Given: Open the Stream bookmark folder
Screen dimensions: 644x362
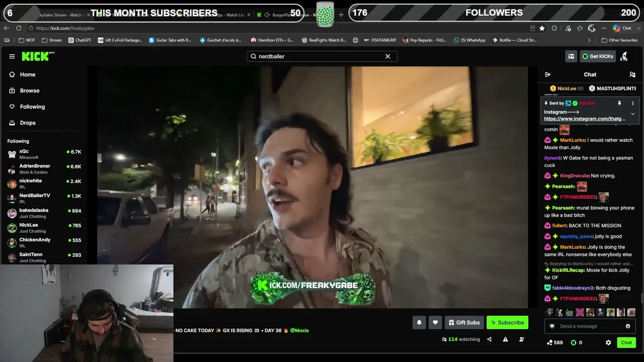Looking at the screenshot, I should tap(52, 40).
